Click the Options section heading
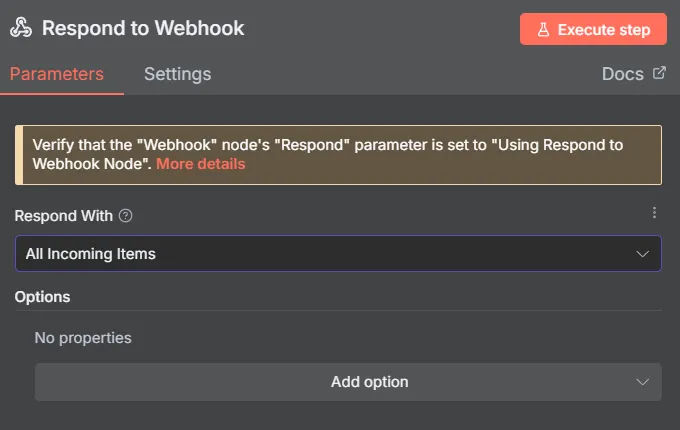 pyautogui.click(x=43, y=297)
